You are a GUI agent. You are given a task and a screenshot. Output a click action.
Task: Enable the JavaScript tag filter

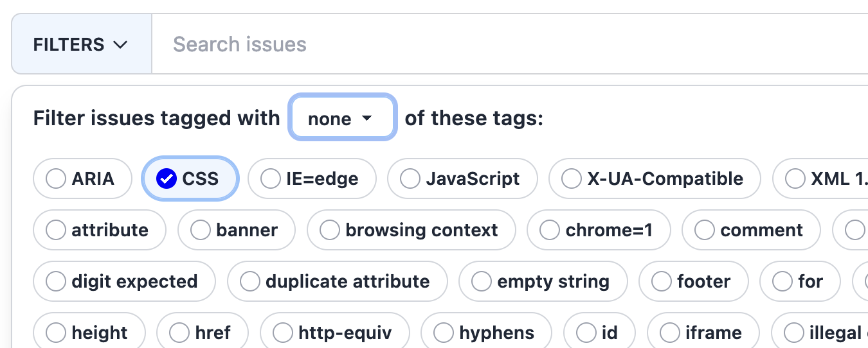[462, 178]
